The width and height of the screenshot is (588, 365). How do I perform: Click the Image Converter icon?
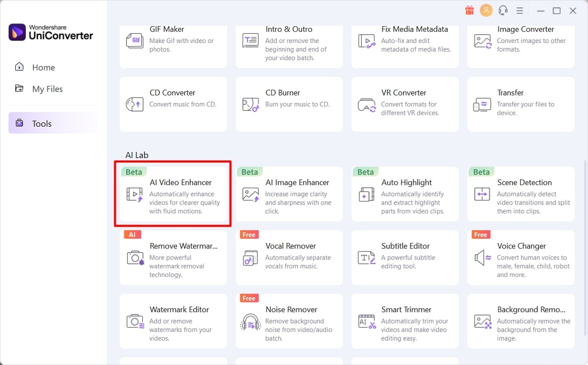483,41
